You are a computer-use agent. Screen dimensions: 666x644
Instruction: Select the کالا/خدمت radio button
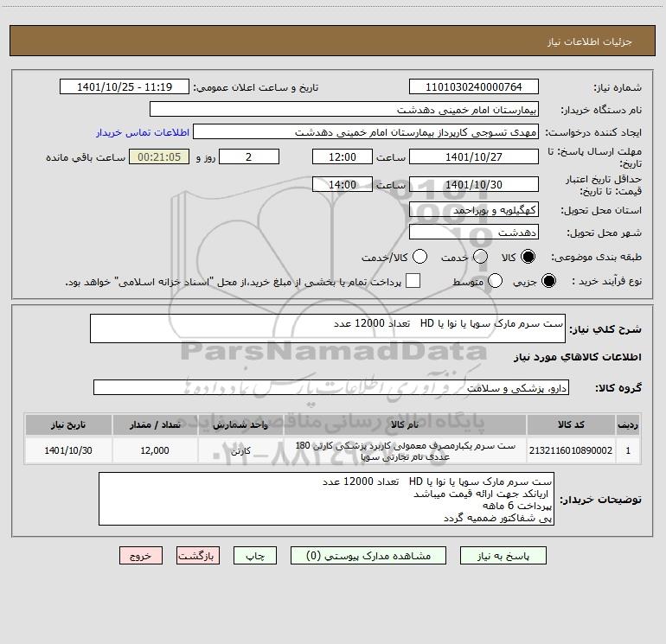point(419,257)
